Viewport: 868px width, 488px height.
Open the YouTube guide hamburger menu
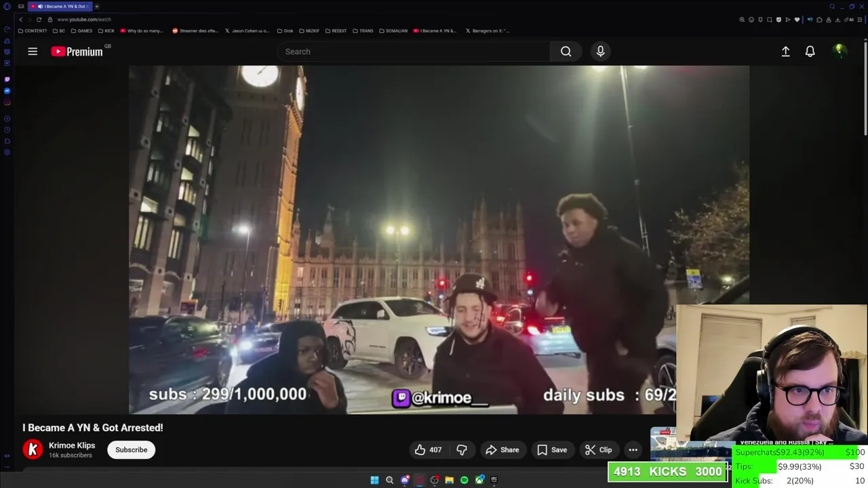coord(33,52)
